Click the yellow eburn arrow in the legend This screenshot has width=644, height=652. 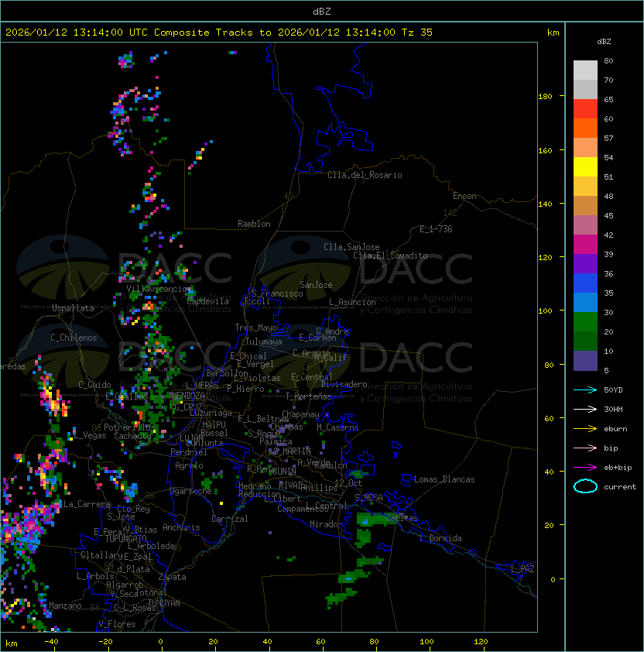coord(585,429)
